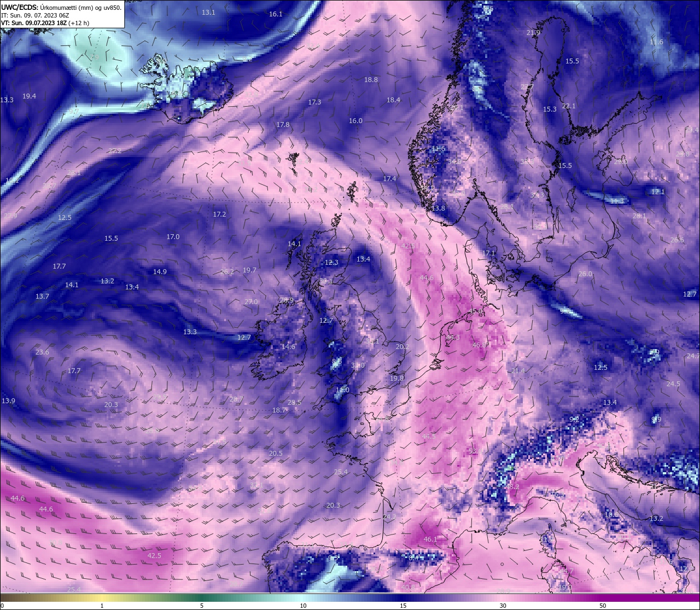
Task: Click the 26.2 value northwest of Ireland
Action: [x=227, y=272]
